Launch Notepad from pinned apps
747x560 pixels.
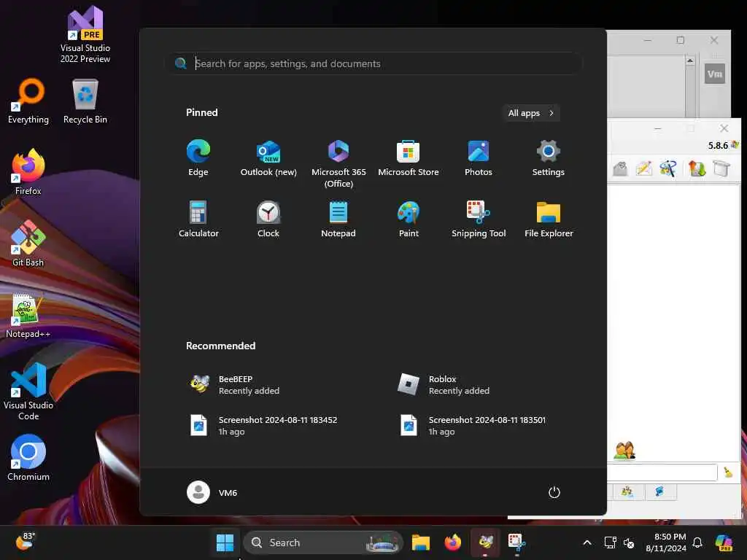point(338,219)
